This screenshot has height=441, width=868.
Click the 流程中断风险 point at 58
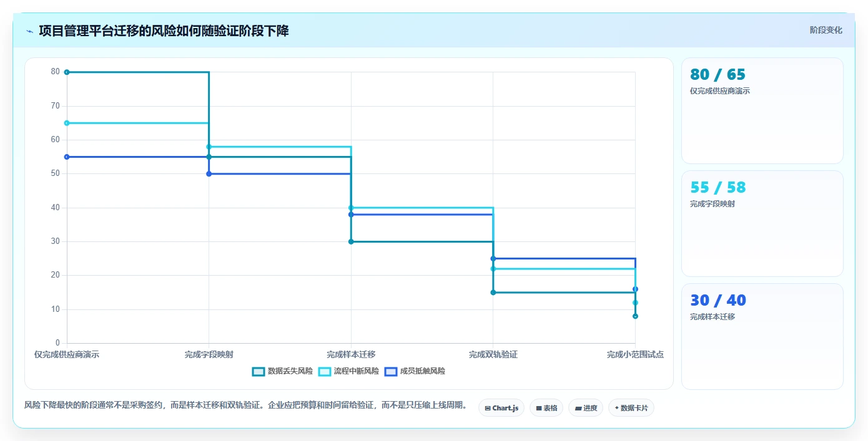(x=209, y=147)
